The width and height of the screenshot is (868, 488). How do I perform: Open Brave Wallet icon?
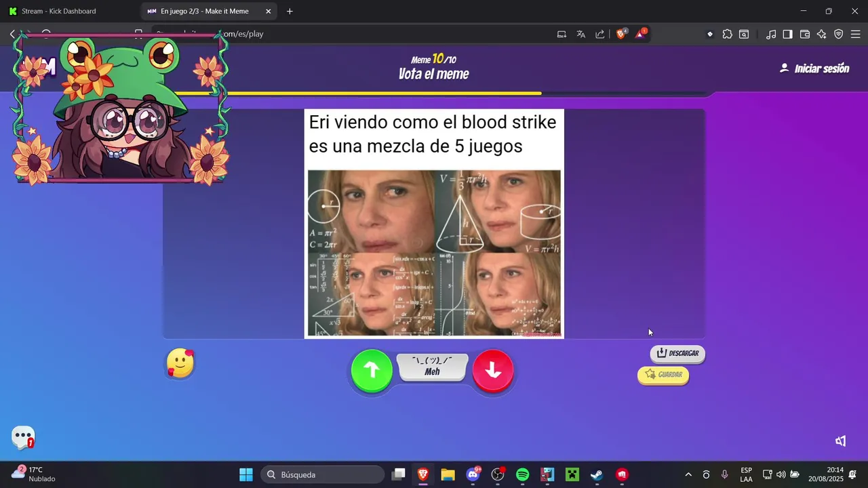(805, 34)
